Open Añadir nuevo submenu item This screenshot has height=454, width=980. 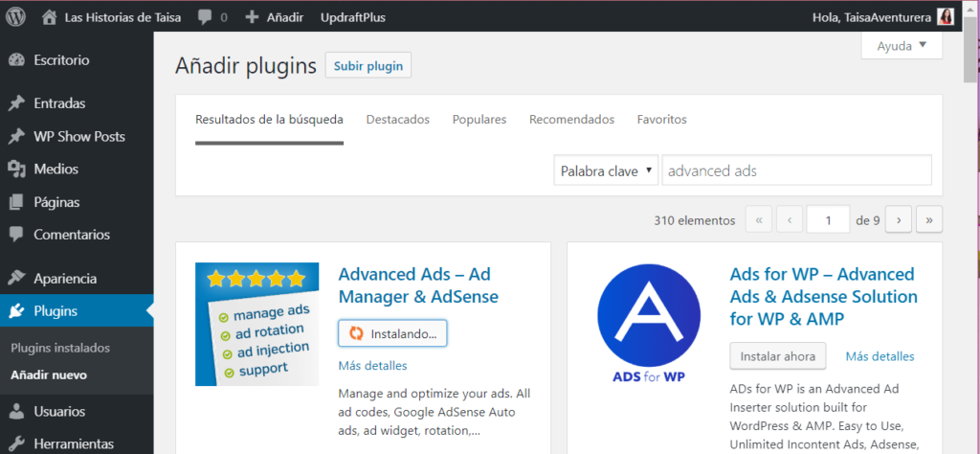click(x=49, y=375)
